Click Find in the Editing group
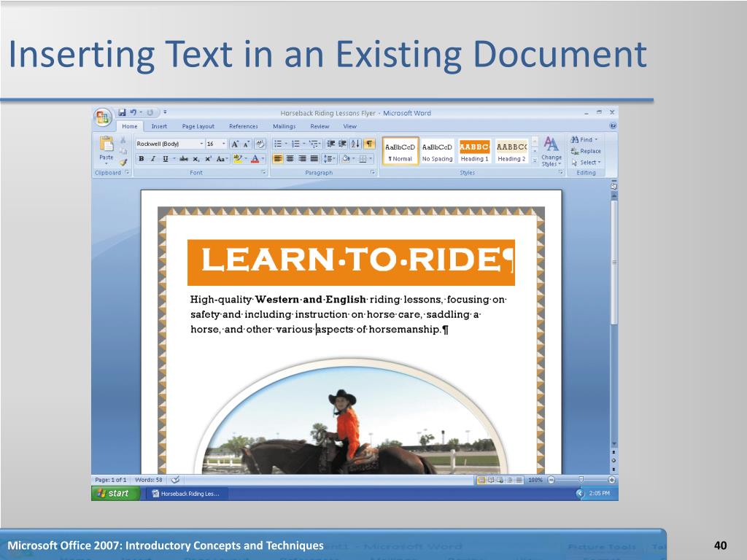The image size is (747, 560). click(584, 139)
